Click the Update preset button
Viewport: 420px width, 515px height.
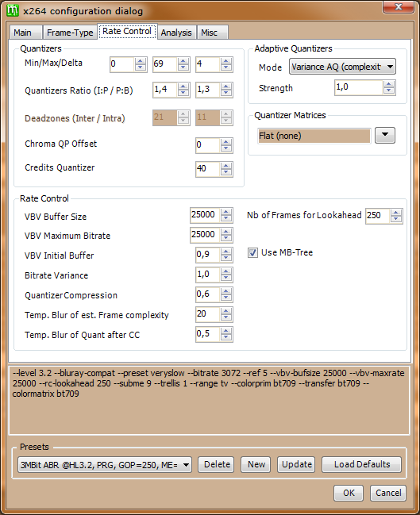296,464
